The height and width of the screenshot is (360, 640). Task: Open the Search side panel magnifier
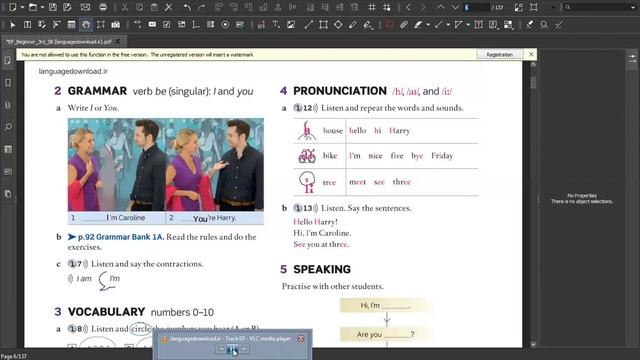coord(8,127)
